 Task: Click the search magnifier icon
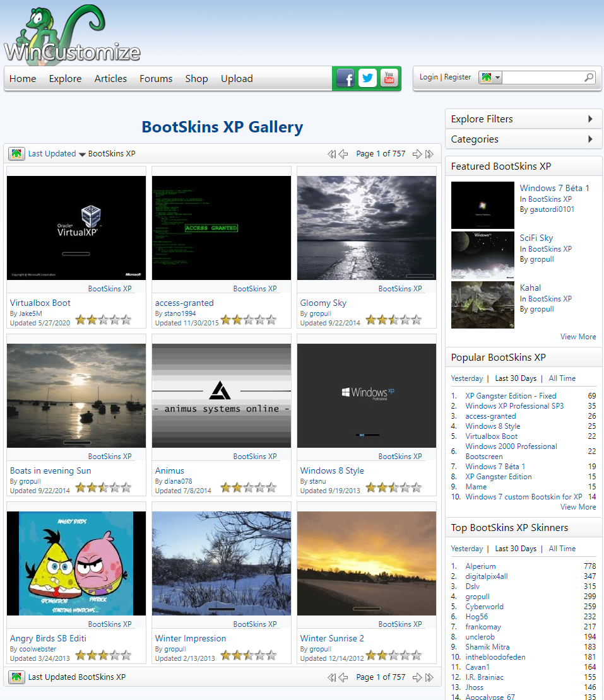[589, 78]
